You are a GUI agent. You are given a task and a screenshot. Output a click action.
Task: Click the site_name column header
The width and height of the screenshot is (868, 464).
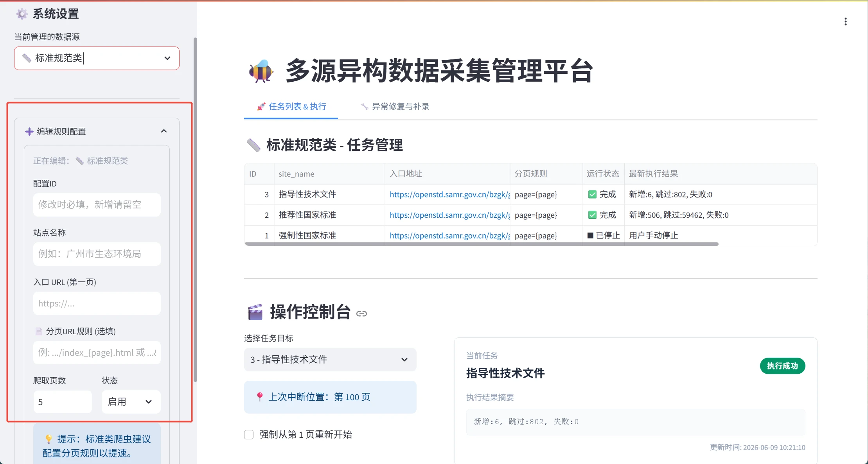point(329,174)
